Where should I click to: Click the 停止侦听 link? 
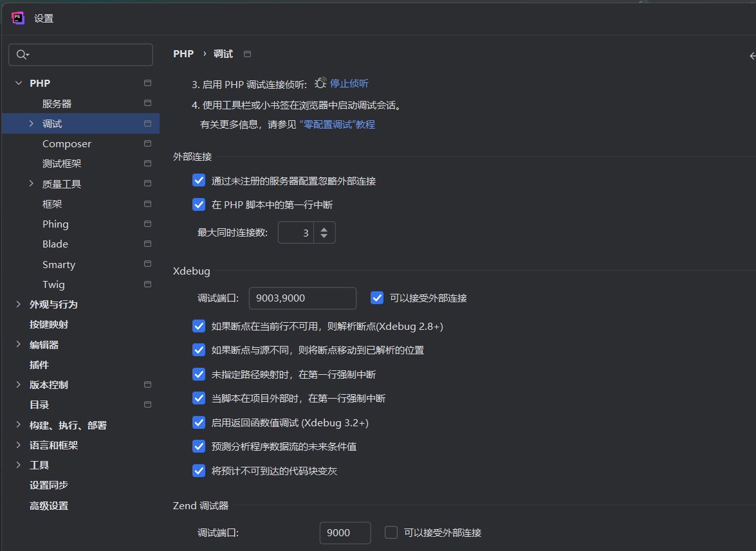[x=349, y=84]
